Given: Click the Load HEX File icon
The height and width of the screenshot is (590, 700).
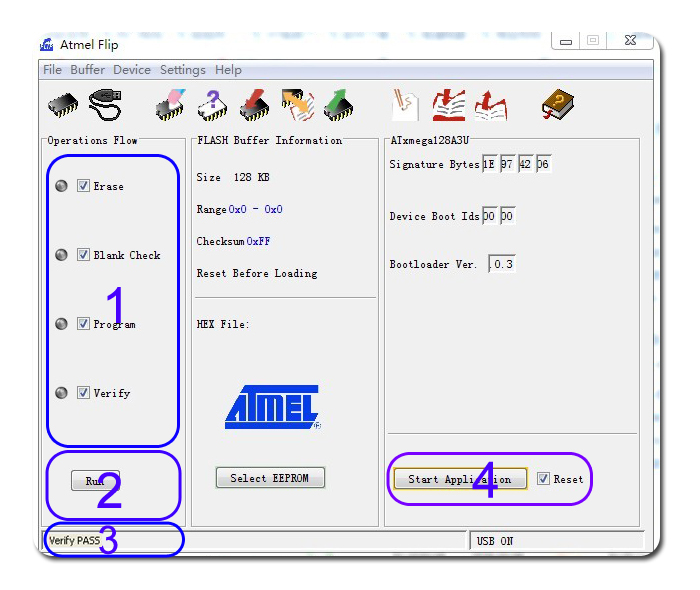Looking at the screenshot, I should click(x=449, y=105).
